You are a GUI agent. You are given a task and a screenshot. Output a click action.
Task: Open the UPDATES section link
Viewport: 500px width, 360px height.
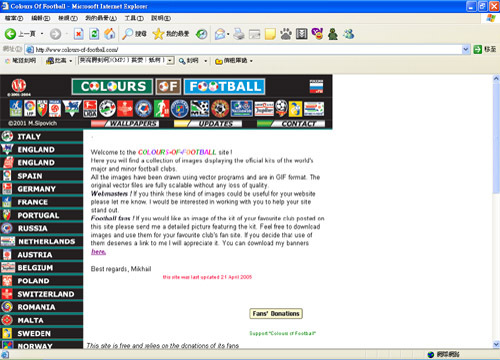[x=208, y=124]
